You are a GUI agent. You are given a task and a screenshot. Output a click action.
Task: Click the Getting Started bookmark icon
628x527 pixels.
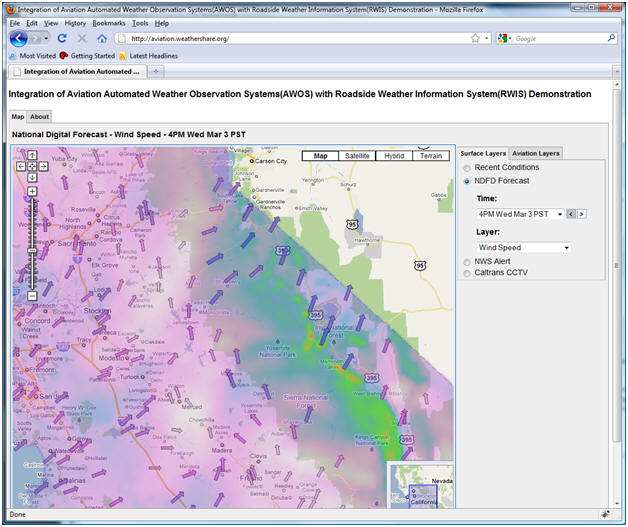click(63, 56)
